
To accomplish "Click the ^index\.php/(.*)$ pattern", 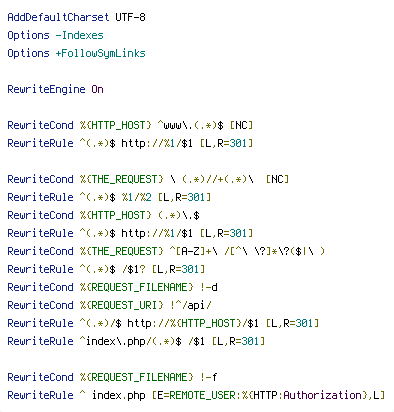I will [130, 341].
